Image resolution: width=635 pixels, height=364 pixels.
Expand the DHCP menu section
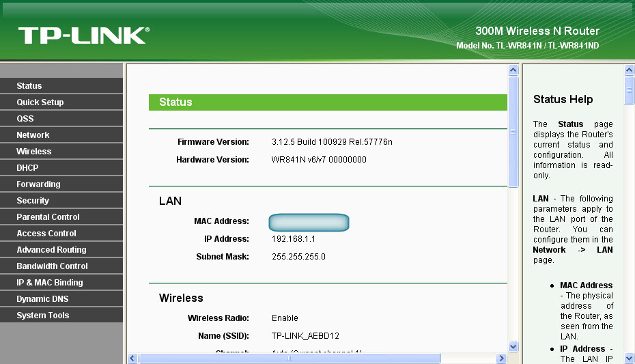pos(27,168)
